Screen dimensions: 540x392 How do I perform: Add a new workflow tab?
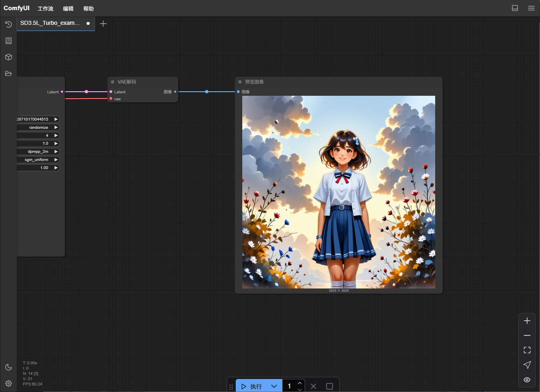pos(103,24)
